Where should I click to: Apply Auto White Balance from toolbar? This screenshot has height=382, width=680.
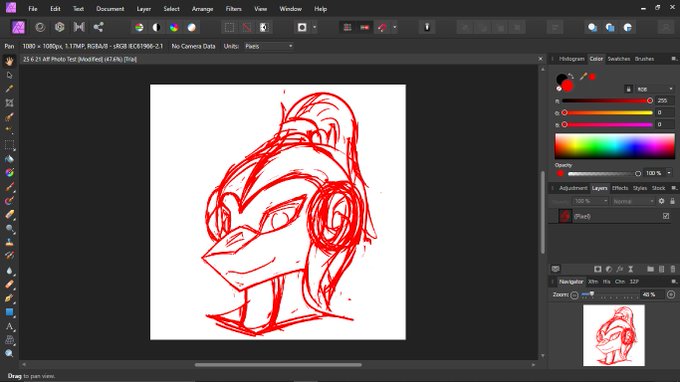(191, 27)
